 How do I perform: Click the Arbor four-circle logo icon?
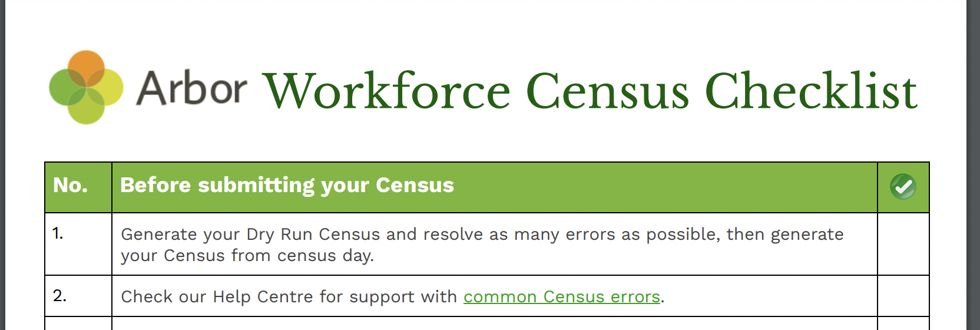[x=86, y=87]
